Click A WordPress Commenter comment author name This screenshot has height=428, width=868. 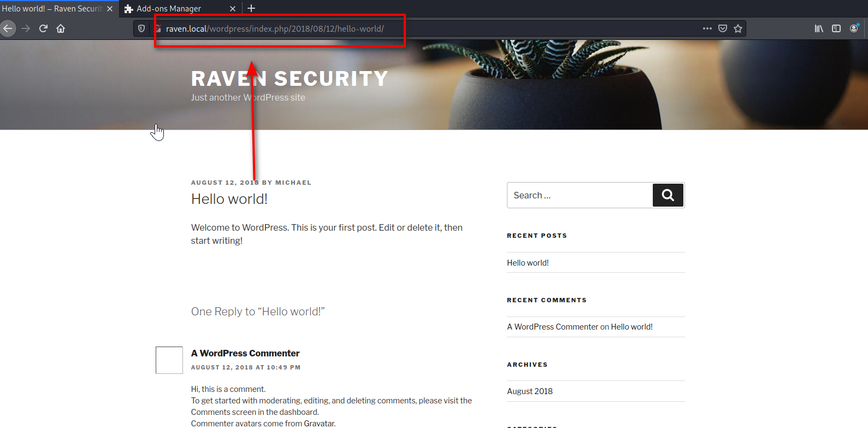pyautogui.click(x=245, y=353)
